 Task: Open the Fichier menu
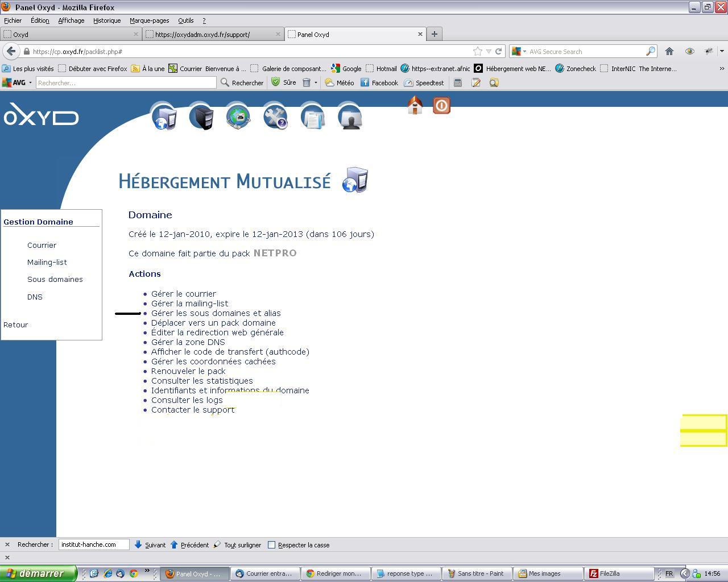click(13, 20)
